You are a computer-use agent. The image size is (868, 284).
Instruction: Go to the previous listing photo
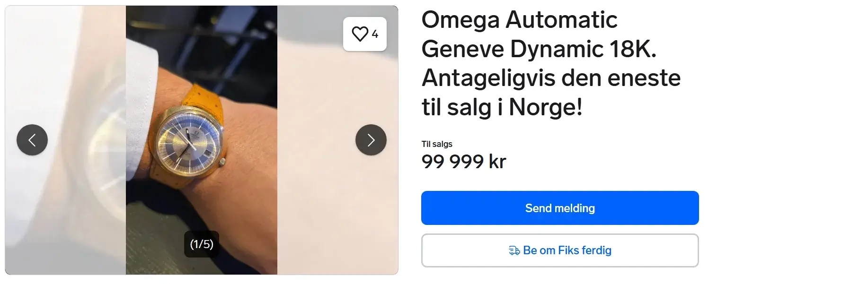click(32, 140)
